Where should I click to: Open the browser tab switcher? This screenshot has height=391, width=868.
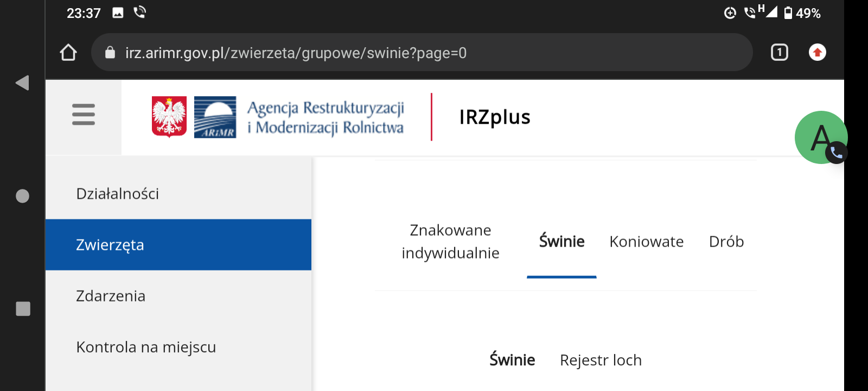[779, 52]
